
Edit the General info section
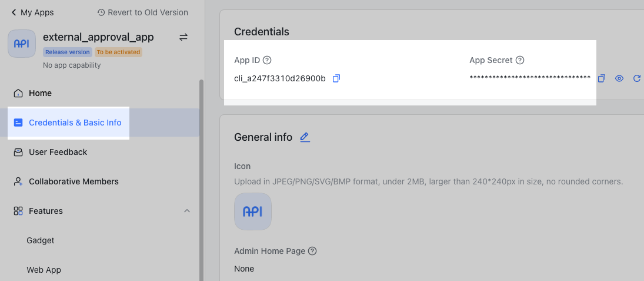point(304,137)
